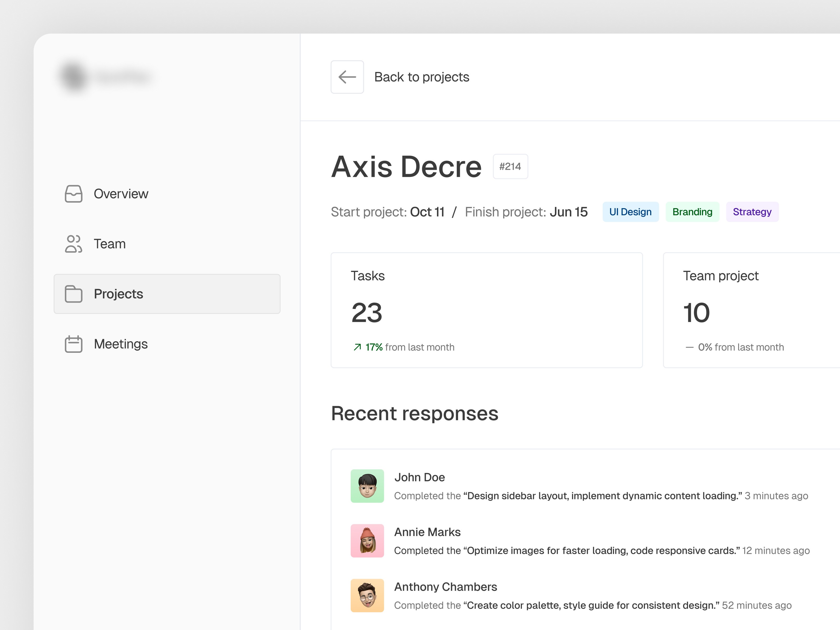Click the #214 project ID badge
Viewport: 840px width, 630px height.
tap(510, 166)
